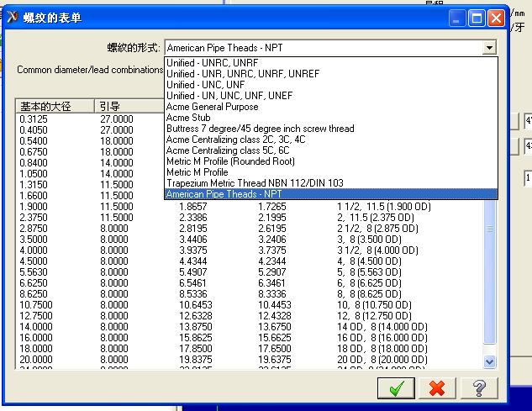Open the thread form dropdown arrow
Screen dimensions: 532x411
coord(489,48)
